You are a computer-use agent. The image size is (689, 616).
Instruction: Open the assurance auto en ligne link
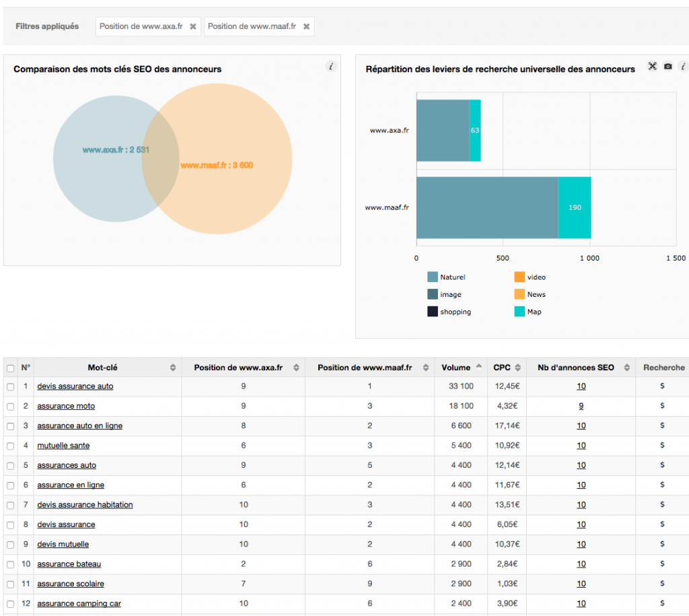(x=79, y=425)
